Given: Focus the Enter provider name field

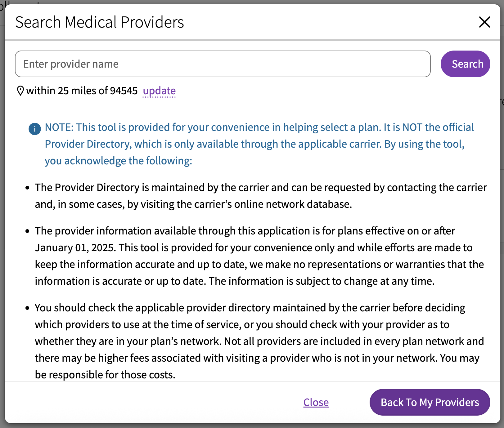Looking at the screenshot, I should tap(223, 64).
